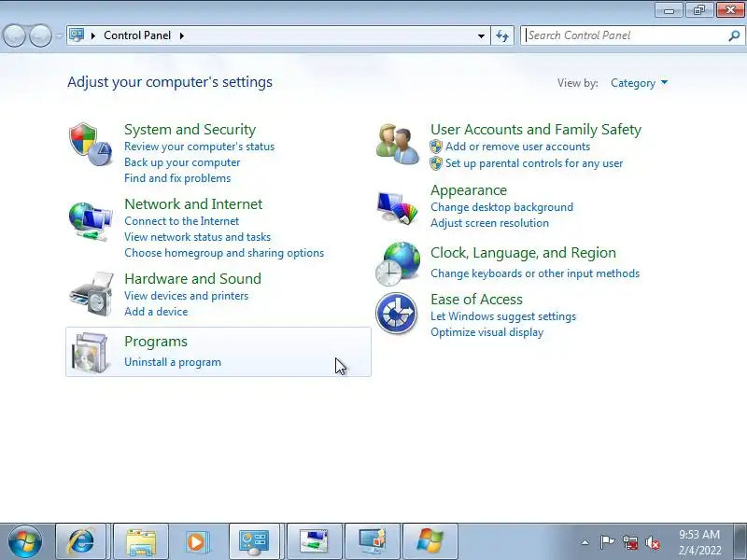The height and width of the screenshot is (560, 747).
Task: Click the network status tray icon
Action: [630, 542]
